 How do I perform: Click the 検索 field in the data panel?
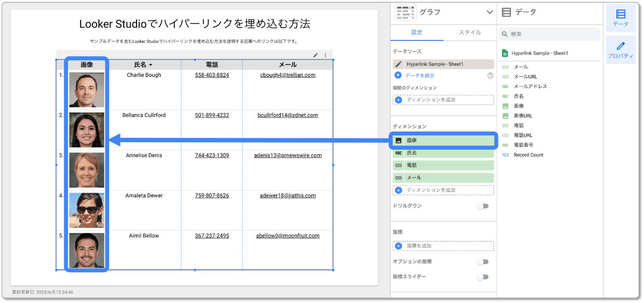[x=550, y=34]
